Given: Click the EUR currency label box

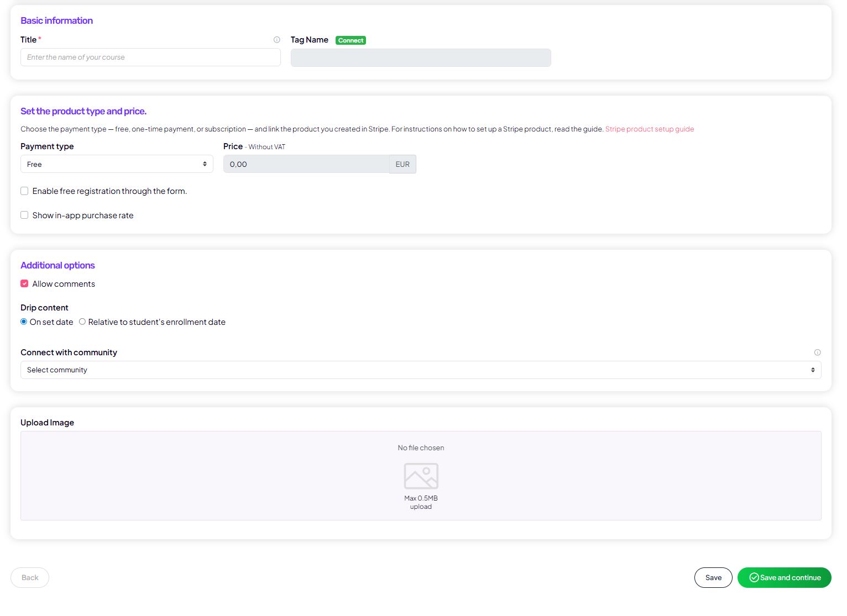Looking at the screenshot, I should click(x=402, y=164).
